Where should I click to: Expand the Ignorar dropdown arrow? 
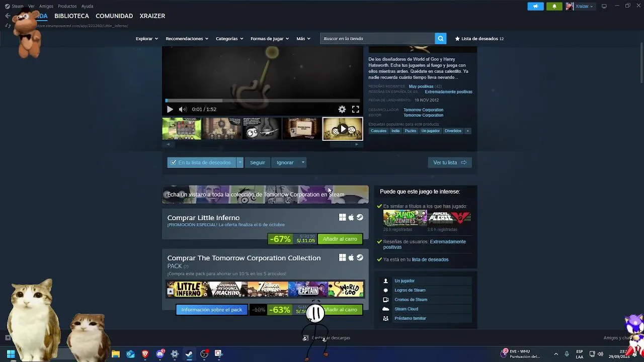point(303,162)
